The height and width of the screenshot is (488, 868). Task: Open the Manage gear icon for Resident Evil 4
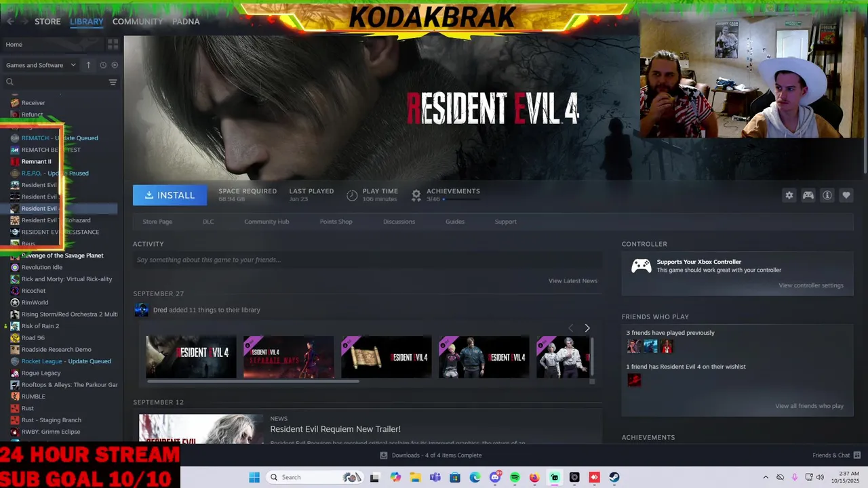point(789,195)
